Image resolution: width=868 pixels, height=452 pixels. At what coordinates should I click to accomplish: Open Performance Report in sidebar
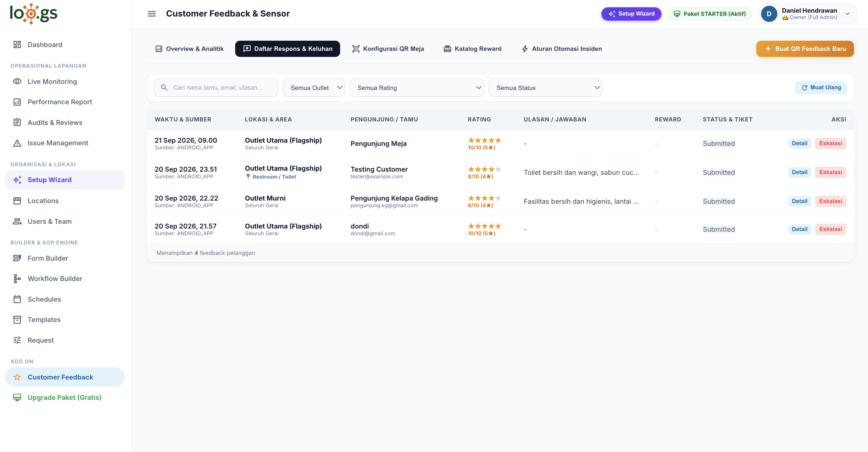[65, 102]
